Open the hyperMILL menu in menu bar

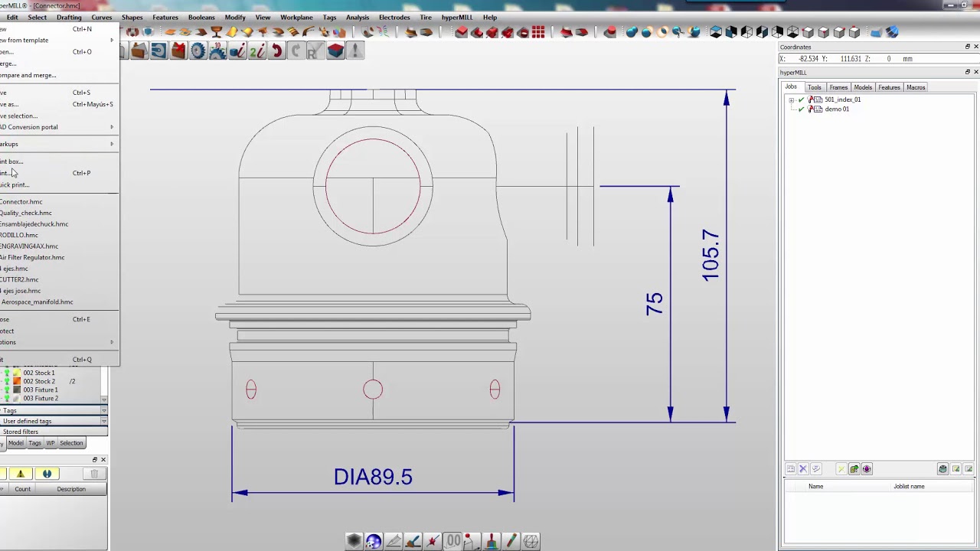457,17
